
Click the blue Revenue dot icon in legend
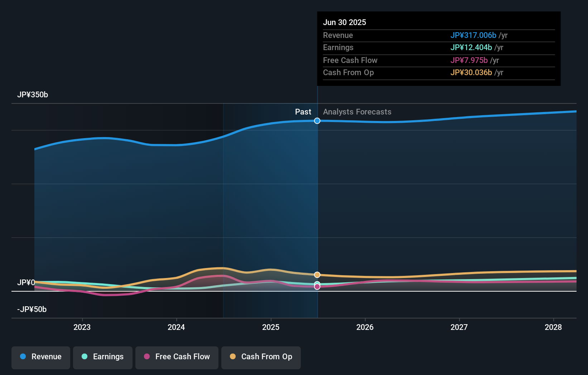(x=23, y=357)
